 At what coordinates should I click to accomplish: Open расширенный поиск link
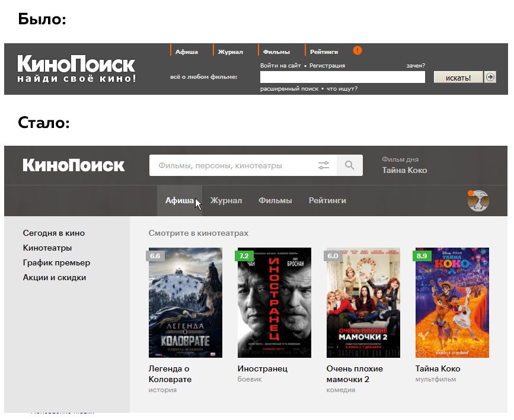pos(289,89)
